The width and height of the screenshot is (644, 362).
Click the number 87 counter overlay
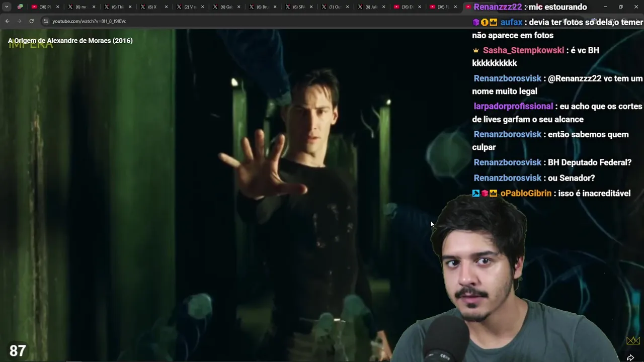click(x=18, y=350)
